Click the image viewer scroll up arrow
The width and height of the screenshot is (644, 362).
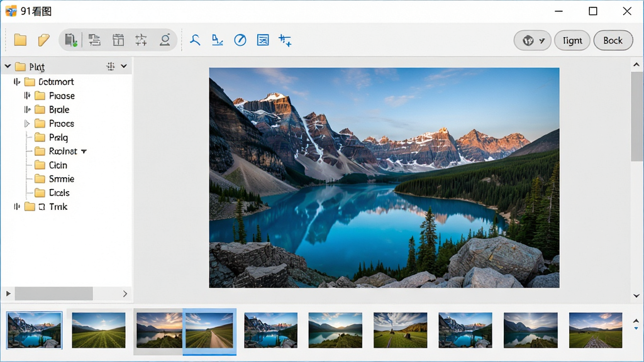pyautogui.click(x=636, y=65)
